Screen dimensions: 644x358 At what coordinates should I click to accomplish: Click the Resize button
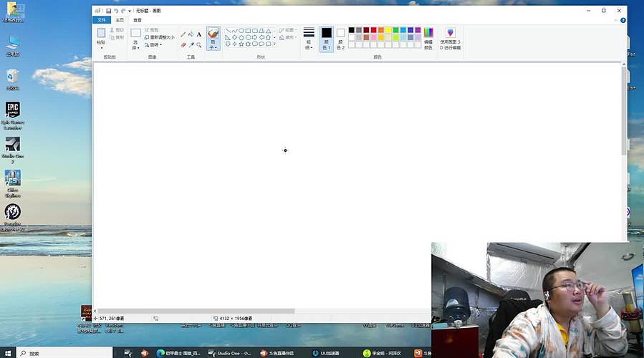(159, 37)
